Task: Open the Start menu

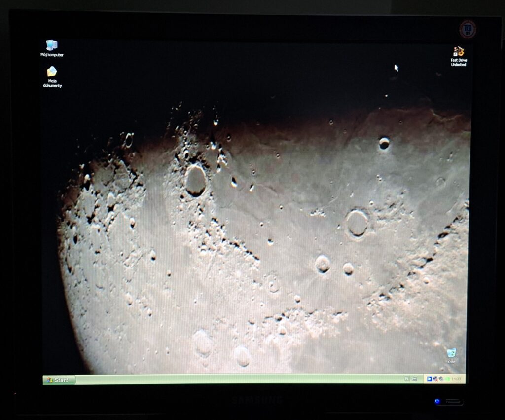Action: (59, 380)
